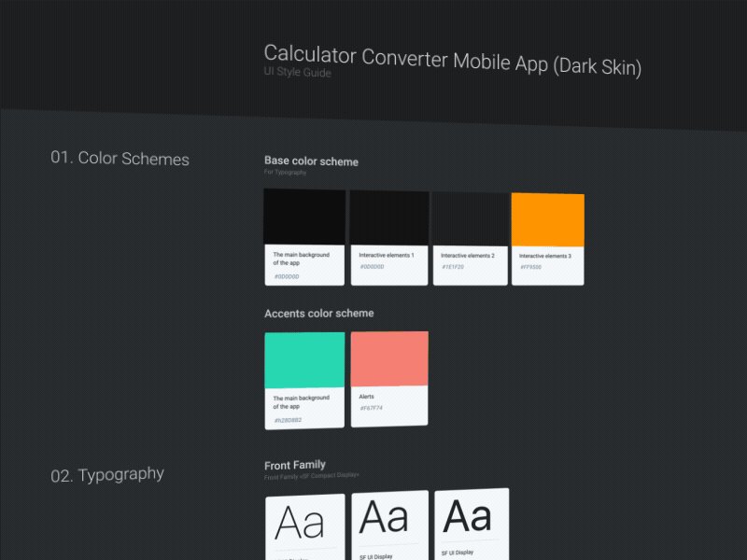
Task: Select the black main background swatch in Base scheme
Action: (304, 217)
